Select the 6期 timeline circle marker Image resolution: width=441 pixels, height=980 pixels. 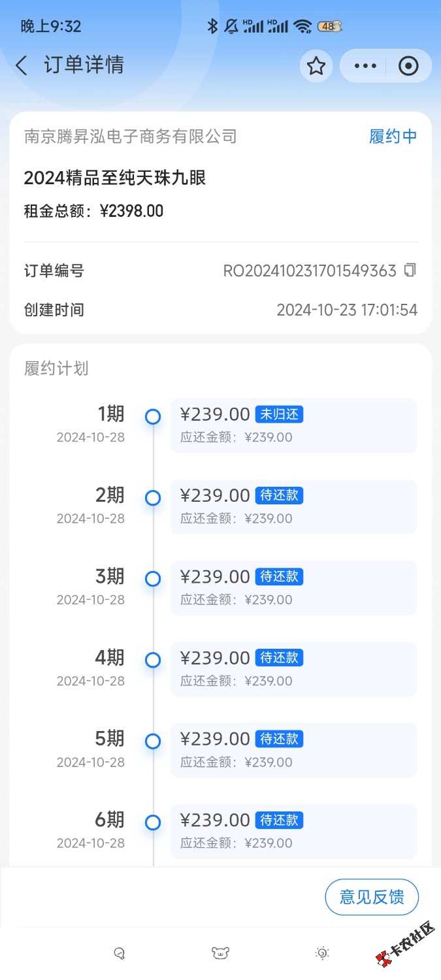(x=153, y=823)
